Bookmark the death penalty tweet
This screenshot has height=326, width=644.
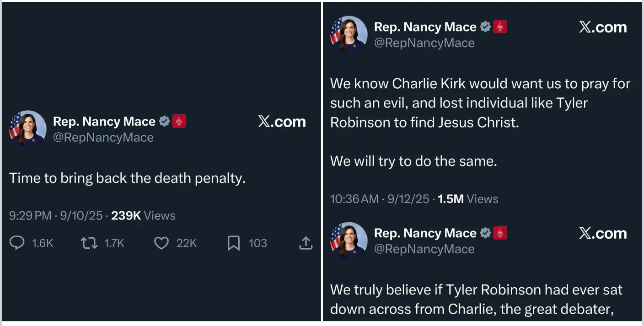pos(234,243)
